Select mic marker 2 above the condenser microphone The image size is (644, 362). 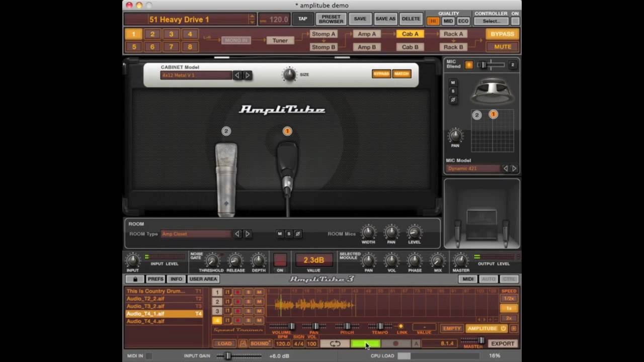[x=226, y=131]
